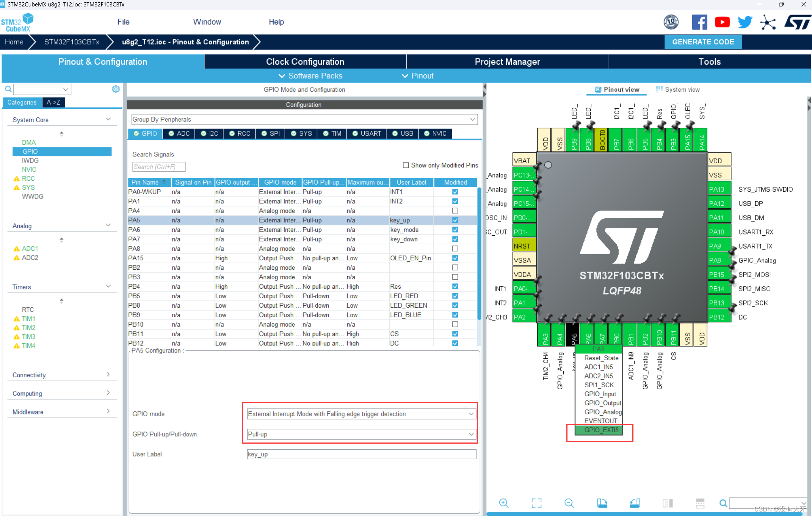Click the fit-to-window pinout icon
This screenshot has height=516, width=812.
pos(536,503)
